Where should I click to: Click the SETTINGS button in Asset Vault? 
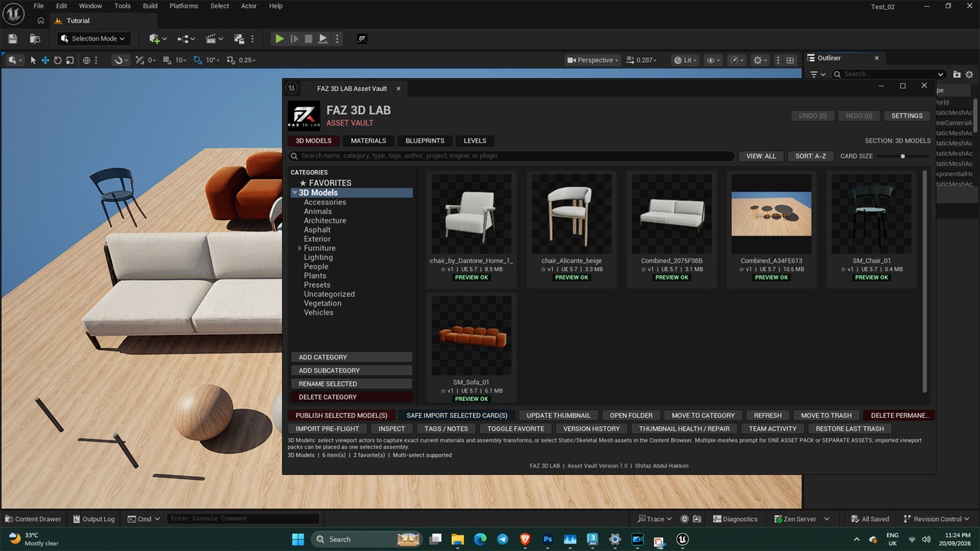pos(906,116)
